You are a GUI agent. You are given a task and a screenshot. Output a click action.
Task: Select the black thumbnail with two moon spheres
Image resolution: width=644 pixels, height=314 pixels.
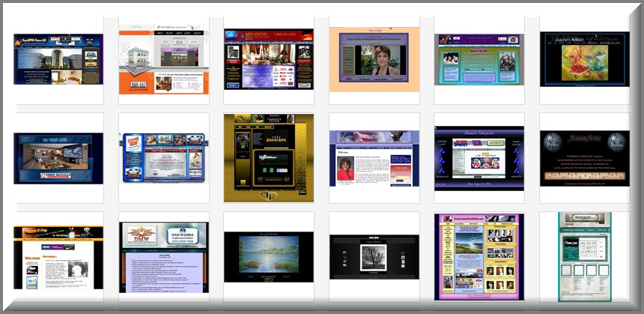pyautogui.click(x=584, y=158)
